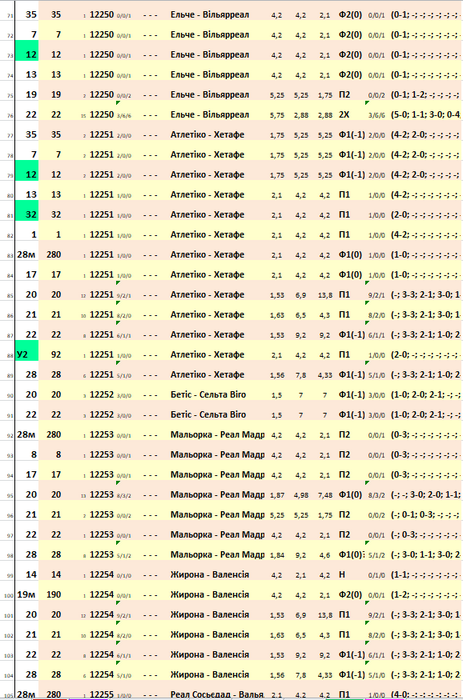Click the П1 cell in row 80
Screen dimensions: 463x700
[x=344, y=195]
